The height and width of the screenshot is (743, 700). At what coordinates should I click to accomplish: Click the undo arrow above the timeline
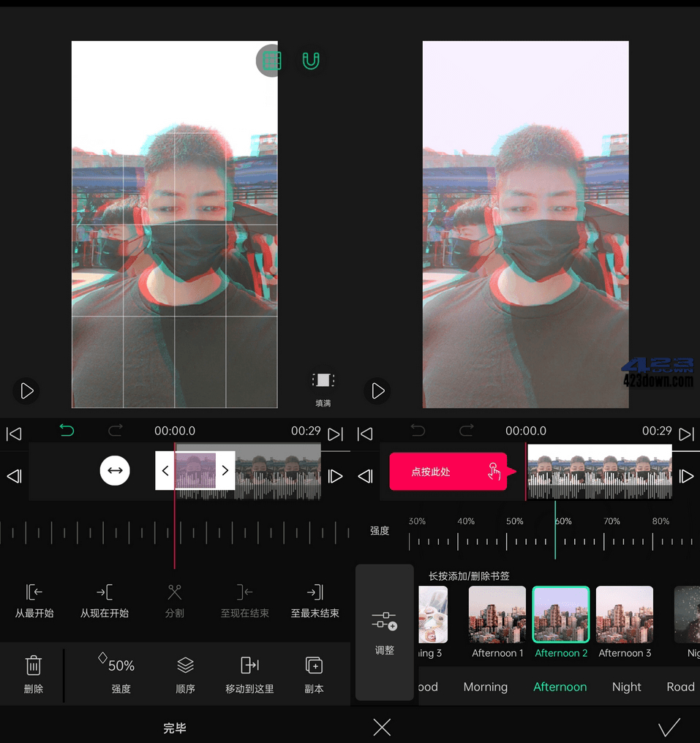click(x=67, y=431)
